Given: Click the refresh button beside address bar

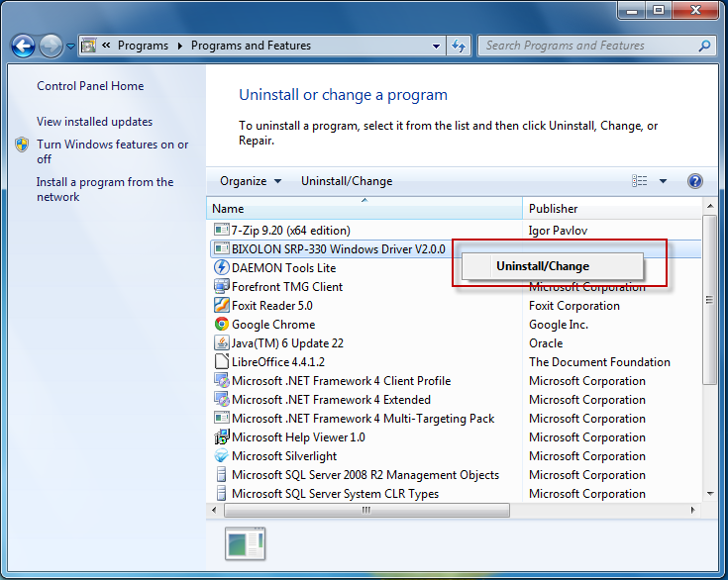Looking at the screenshot, I should (x=459, y=46).
